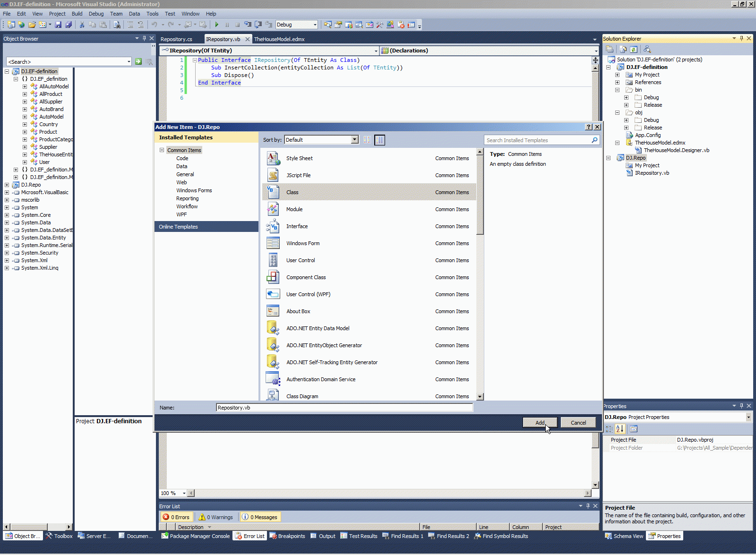Open the Breakpoints tab at the bottom
Viewport: 756px width, 555px height.
pos(287,536)
